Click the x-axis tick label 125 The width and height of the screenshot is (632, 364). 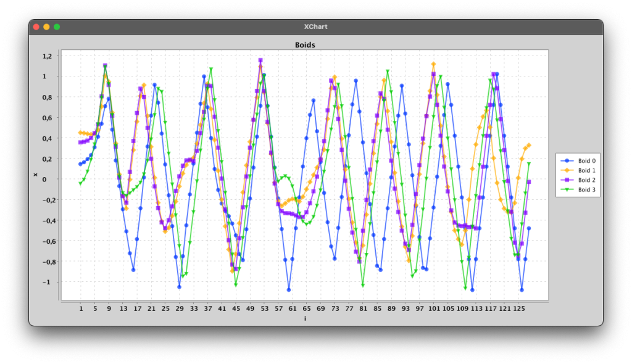[519, 308]
